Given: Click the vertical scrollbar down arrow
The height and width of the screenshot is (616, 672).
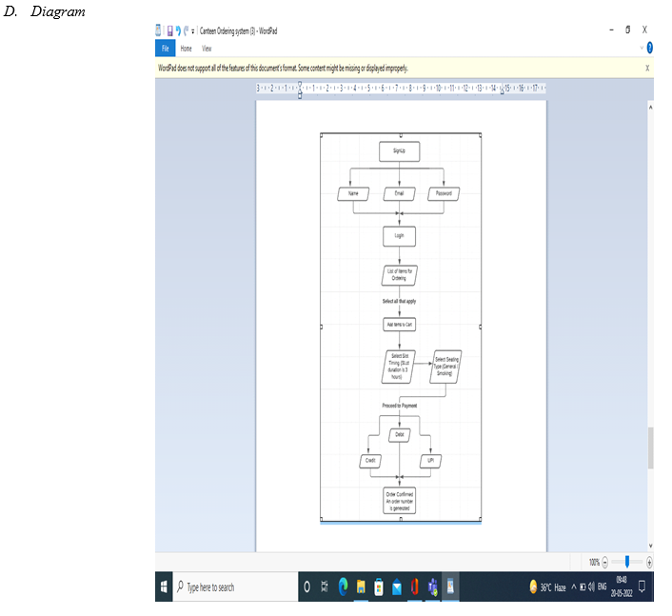Looking at the screenshot, I should (650, 546).
